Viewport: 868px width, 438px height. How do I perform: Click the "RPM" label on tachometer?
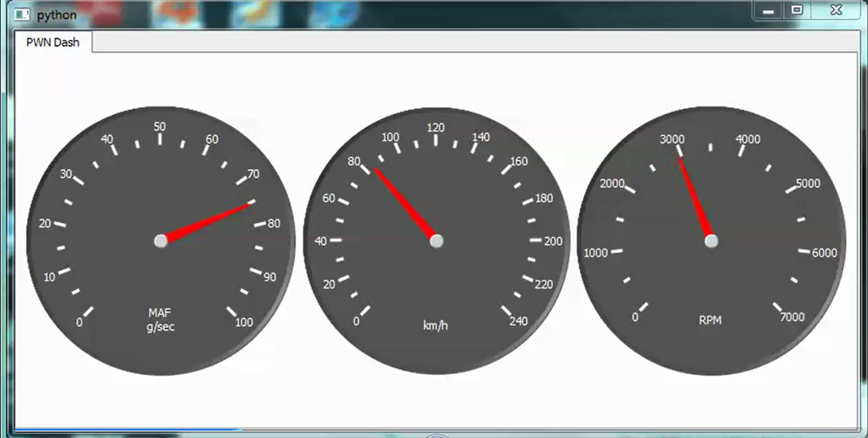[x=710, y=320]
